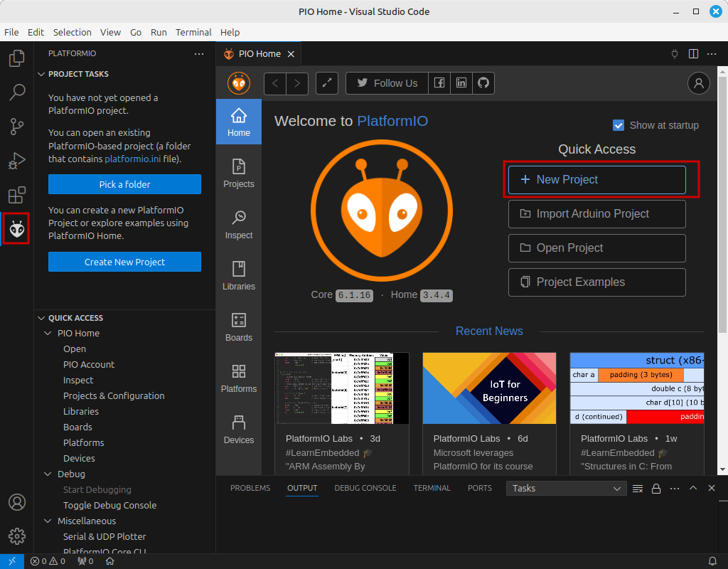Open the Source Control activity bar icon
Screen dimensions: 728x569
(x=17, y=127)
